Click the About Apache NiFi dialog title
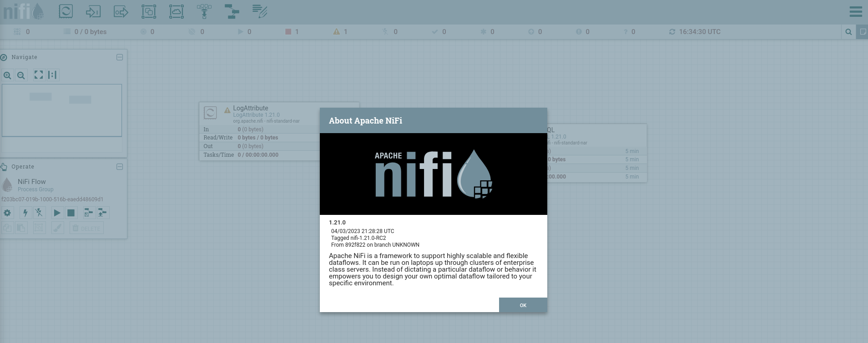 click(365, 121)
